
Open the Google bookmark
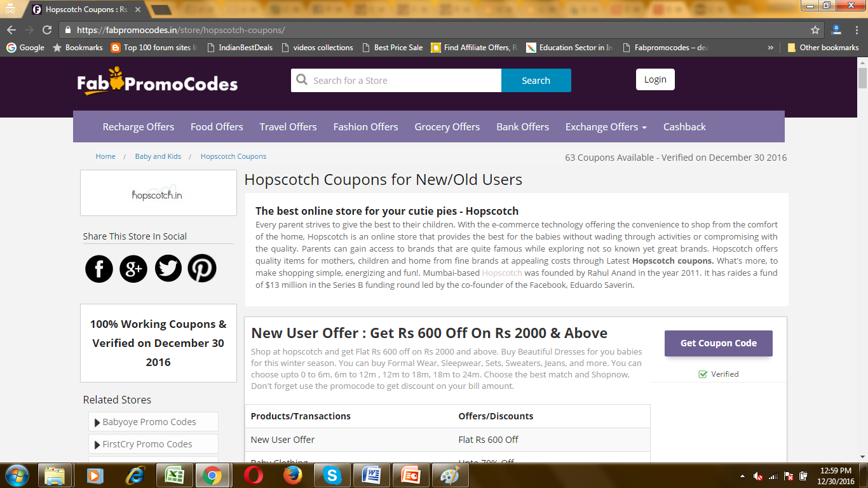[x=25, y=48]
